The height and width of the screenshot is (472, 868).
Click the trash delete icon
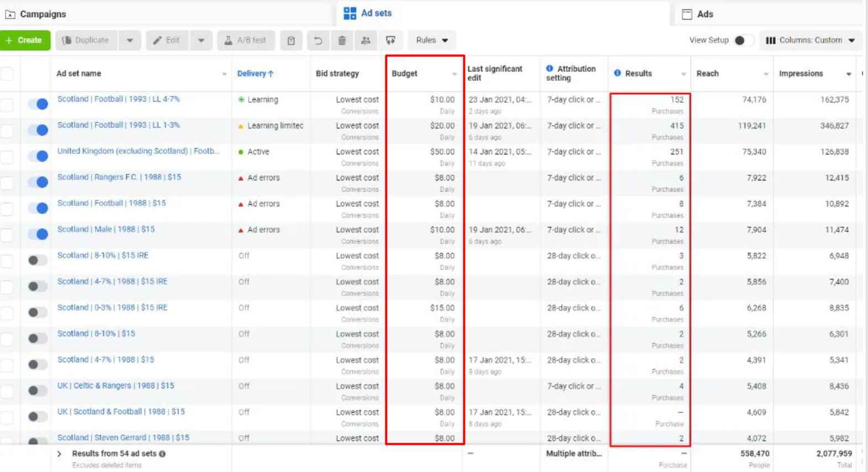342,40
